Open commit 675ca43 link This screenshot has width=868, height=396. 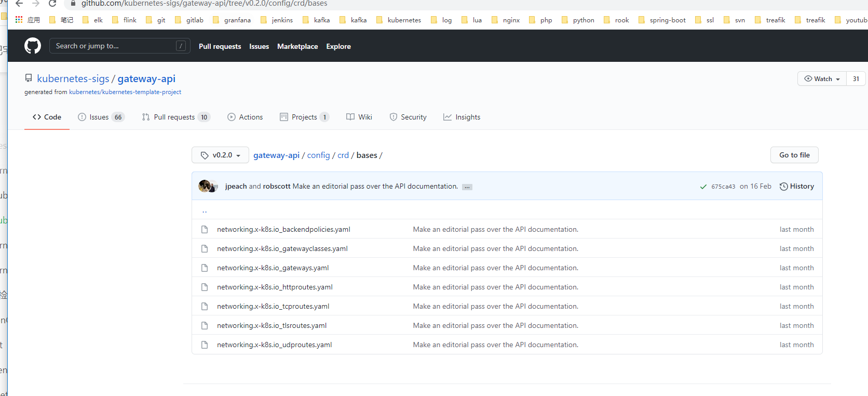click(x=723, y=187)
